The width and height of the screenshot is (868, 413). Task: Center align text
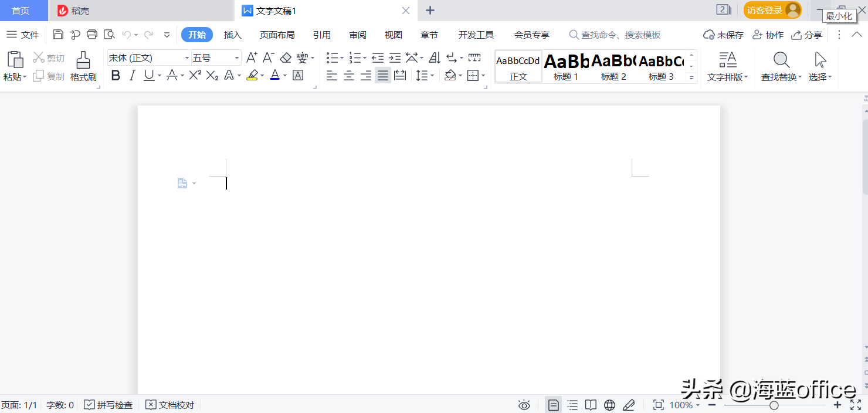click(349, 75)
